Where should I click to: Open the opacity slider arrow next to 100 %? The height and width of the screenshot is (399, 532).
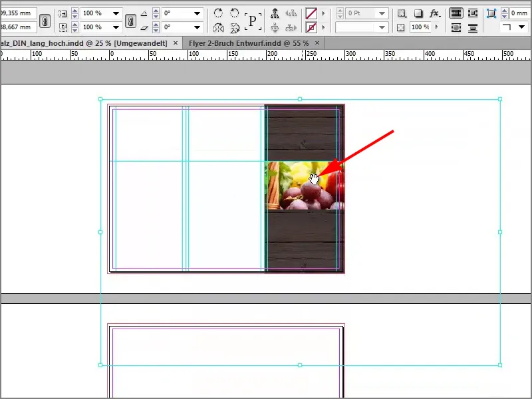coord(437,27)
